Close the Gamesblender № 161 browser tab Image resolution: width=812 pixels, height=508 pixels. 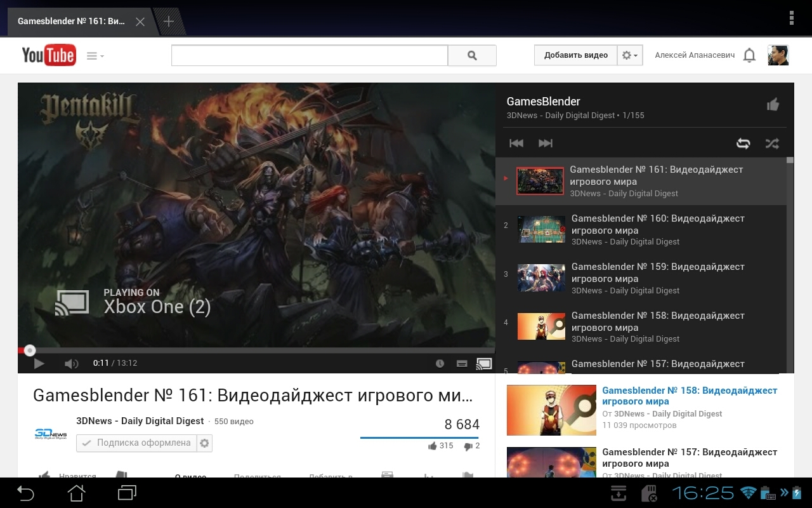(140, 22)
